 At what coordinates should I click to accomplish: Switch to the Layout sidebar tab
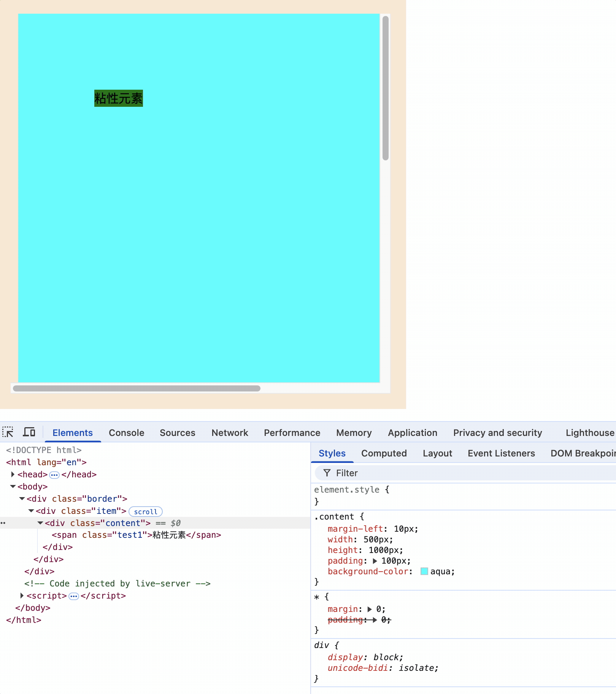[438, 453]
